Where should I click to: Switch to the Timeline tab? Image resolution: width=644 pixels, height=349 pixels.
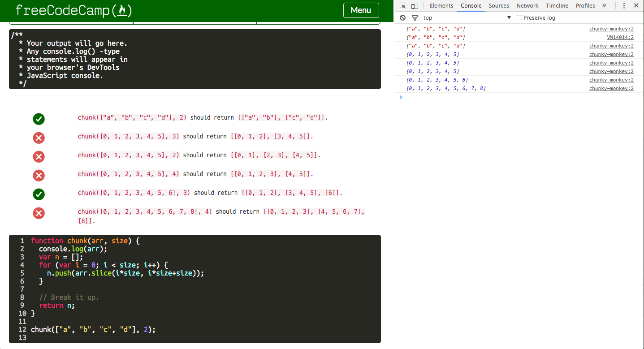click(x=557, y=6)
